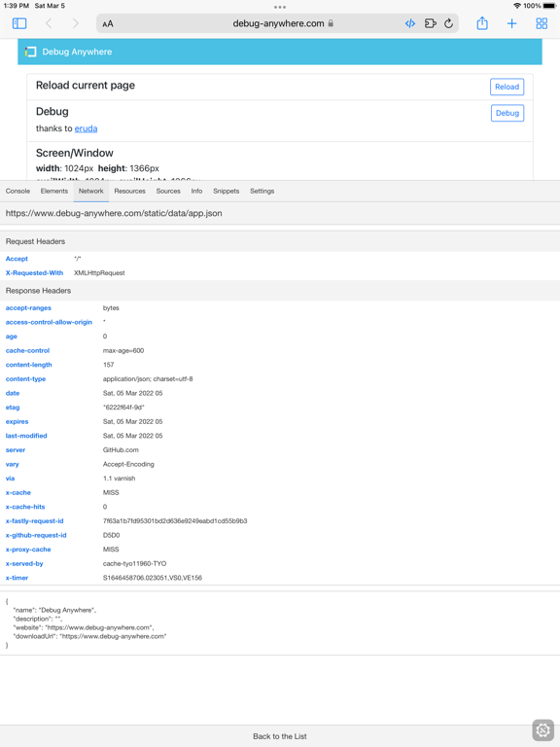Image resolution: width=560 pixels, height=747 pixels.
Task: Open the eruda Settings tab
Action: click(262, 191)
